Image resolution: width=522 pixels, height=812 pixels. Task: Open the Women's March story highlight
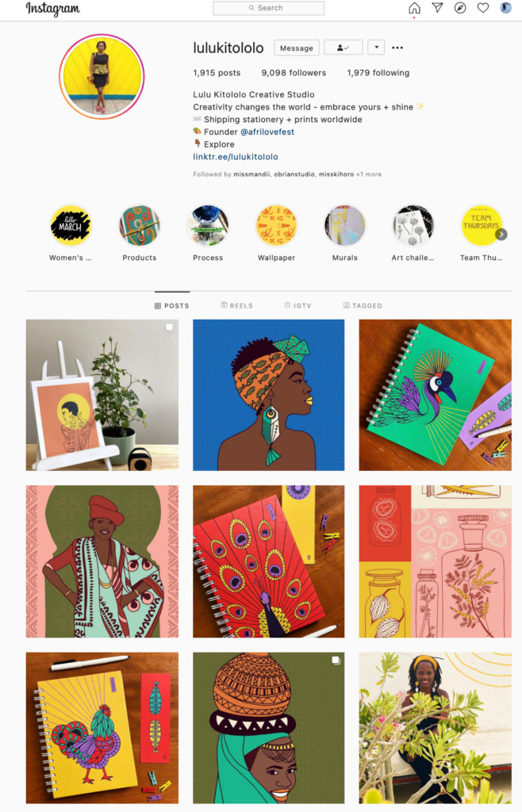[71, 226]
